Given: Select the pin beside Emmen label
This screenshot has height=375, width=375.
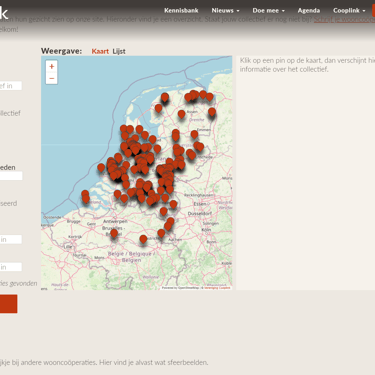Looking at the screenshot, I should (x=194, y=135).
